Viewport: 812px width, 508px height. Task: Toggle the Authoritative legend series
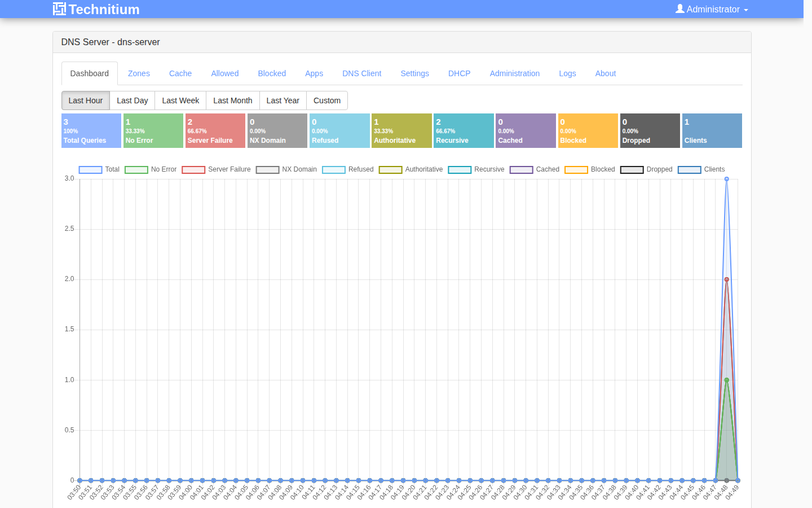pos(411,169)
